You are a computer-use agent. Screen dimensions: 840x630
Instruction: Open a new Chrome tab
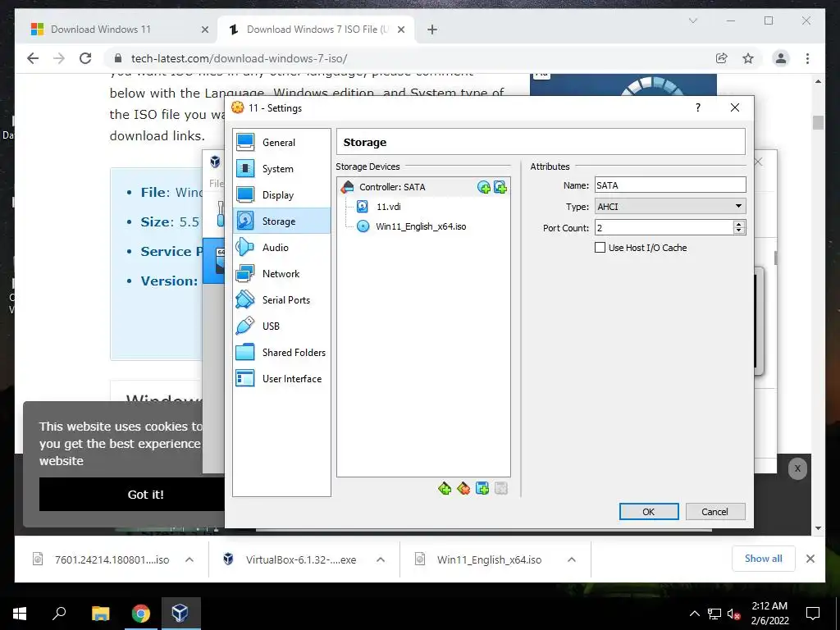coord(432,30)
